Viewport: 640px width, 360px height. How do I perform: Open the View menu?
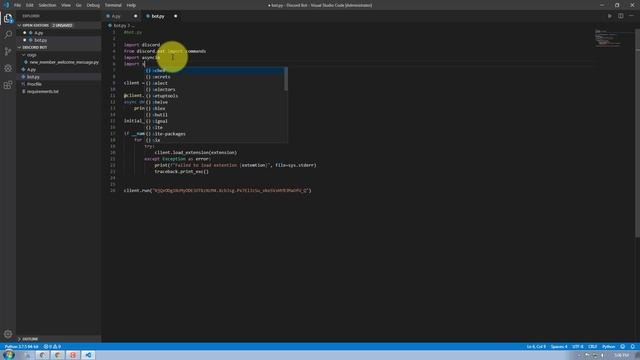pyautogui.click(x=66, y=5)
